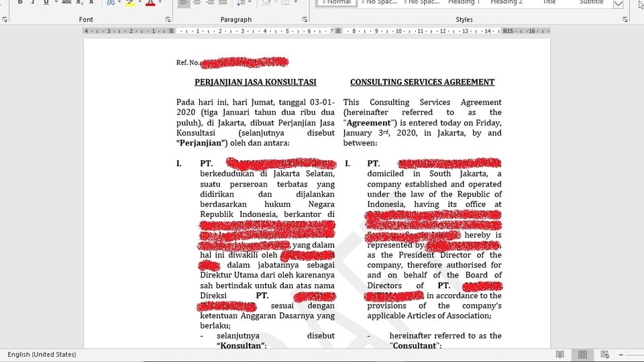Open Borders dropdown arrow
This screenshot has height=362, width=644.
coord(295,2)
